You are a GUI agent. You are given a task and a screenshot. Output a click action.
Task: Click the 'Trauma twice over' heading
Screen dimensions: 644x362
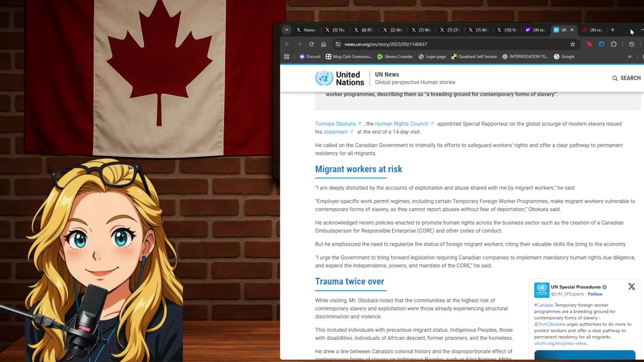point(350,282)
